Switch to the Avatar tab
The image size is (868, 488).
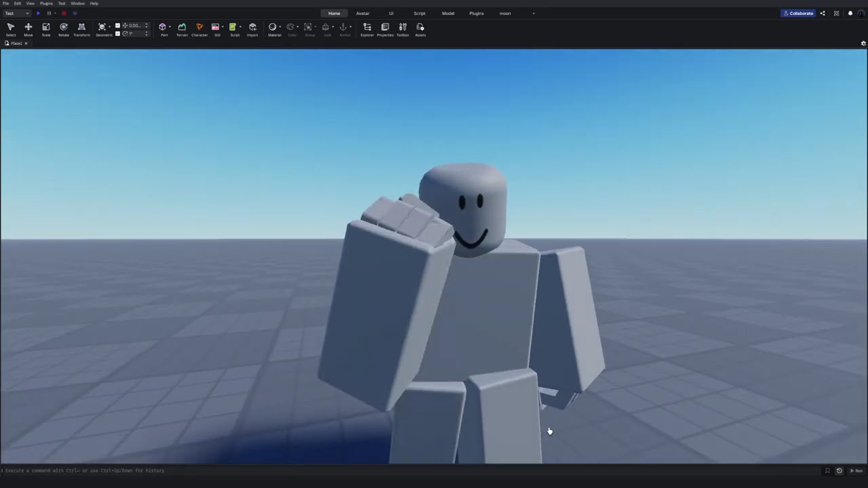coord(363,13)
